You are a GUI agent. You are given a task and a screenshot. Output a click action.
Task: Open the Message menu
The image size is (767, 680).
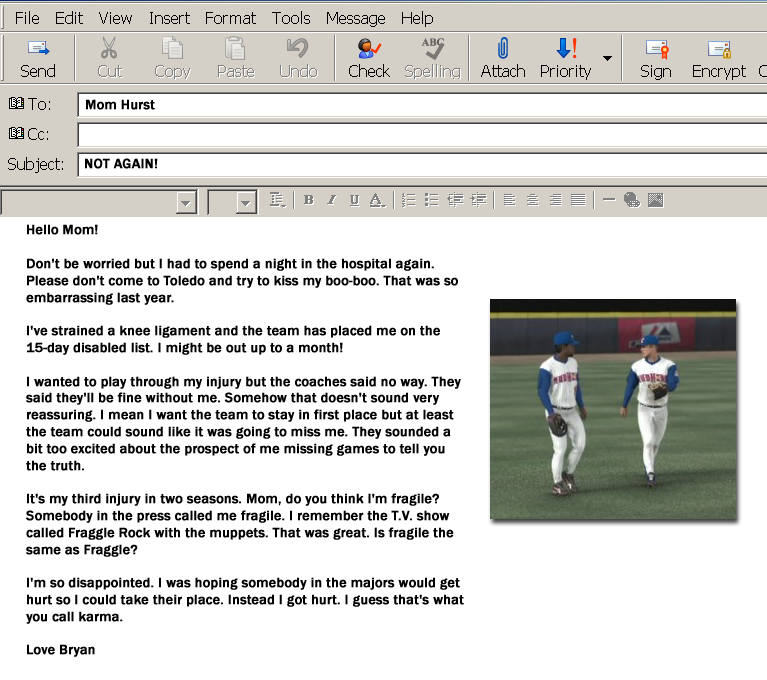pos(356,18)
